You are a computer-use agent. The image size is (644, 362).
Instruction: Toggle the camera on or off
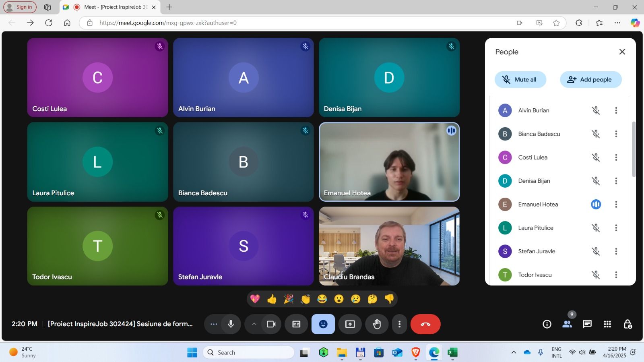pos(271,324)
